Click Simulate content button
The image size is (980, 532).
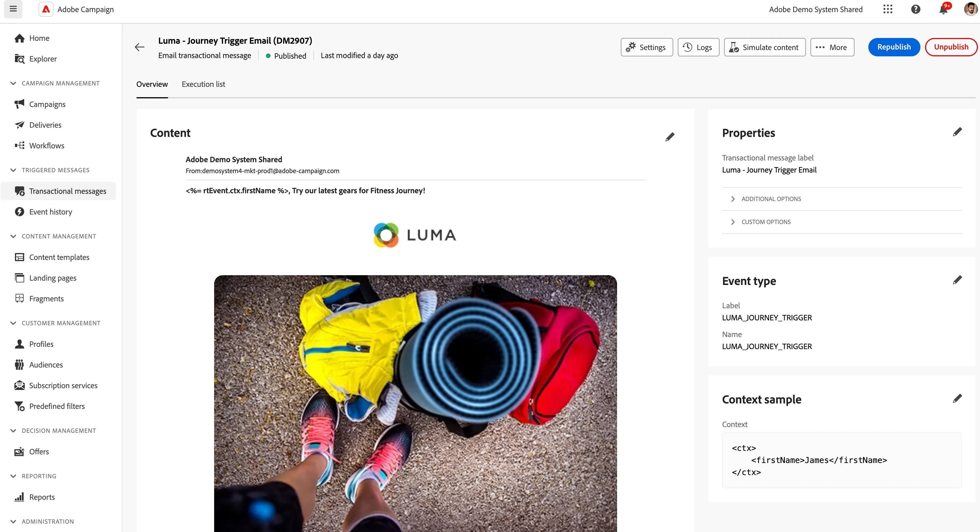coord(765,47)
